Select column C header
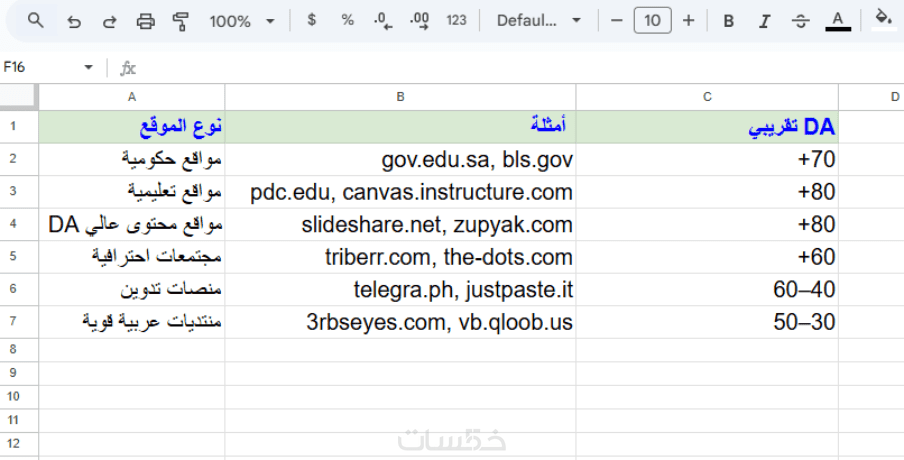904x460 pixels. tap(707, 97)
